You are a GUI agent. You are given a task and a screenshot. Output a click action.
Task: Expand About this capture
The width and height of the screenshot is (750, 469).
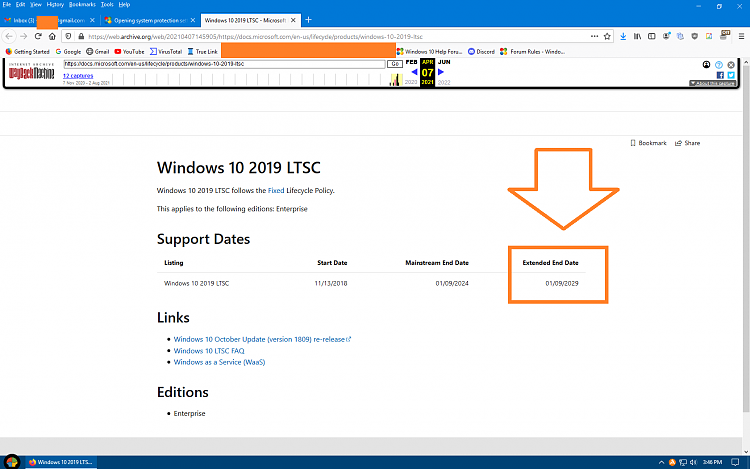click(x=712, y=83)
